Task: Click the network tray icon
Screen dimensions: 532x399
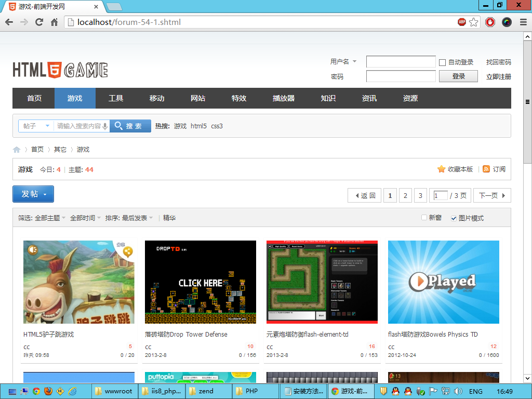Action: tap(445, 391)
